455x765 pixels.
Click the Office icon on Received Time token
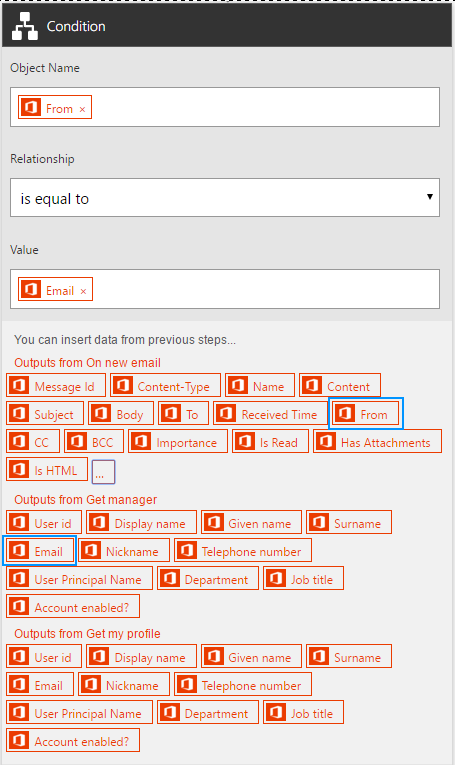coord(226,413)
